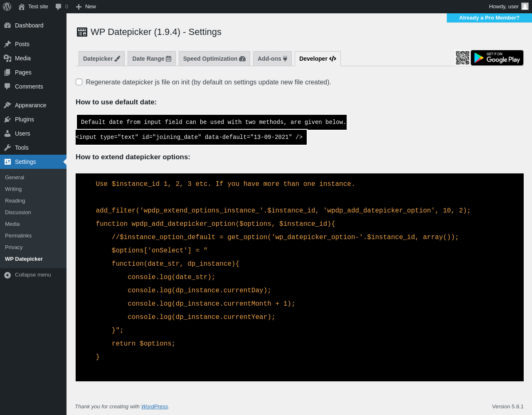Switch to the Date Range tab
Screen dimensions: 532x415
[x=151, y=59]
